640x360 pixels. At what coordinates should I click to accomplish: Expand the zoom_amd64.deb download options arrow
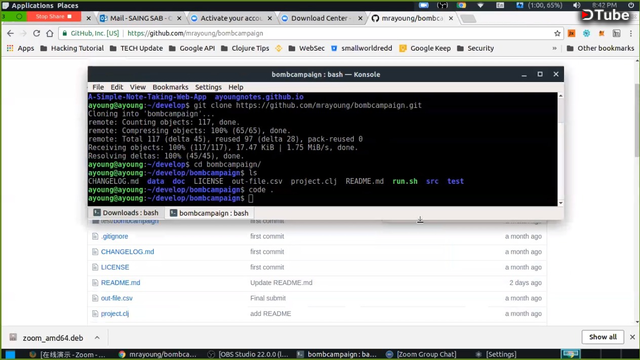tap(97, 338)
